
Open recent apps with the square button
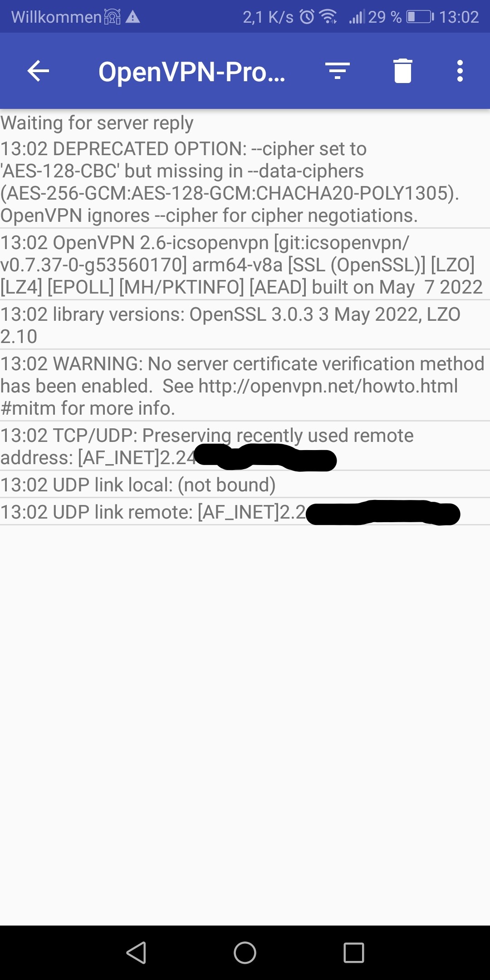click(354, 952)
